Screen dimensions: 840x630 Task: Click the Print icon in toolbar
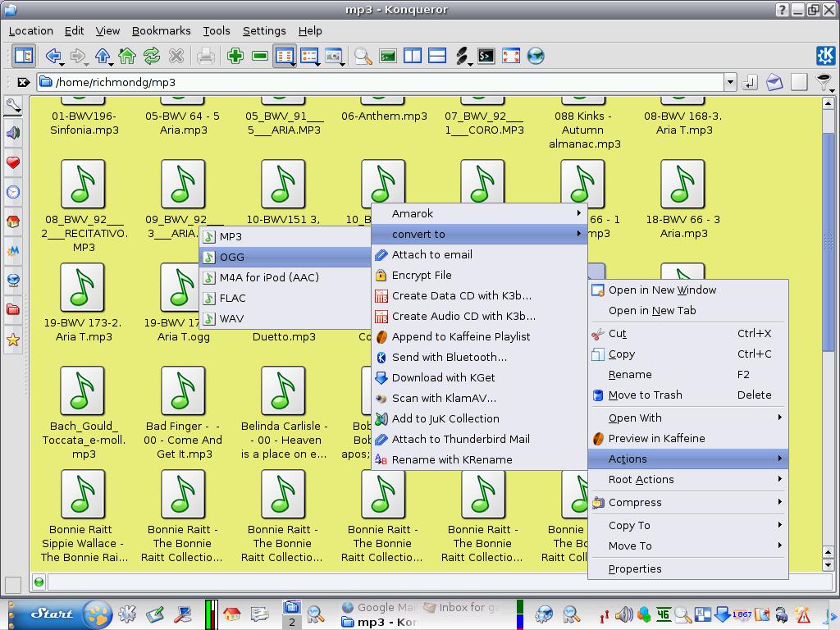pos(206,56)
